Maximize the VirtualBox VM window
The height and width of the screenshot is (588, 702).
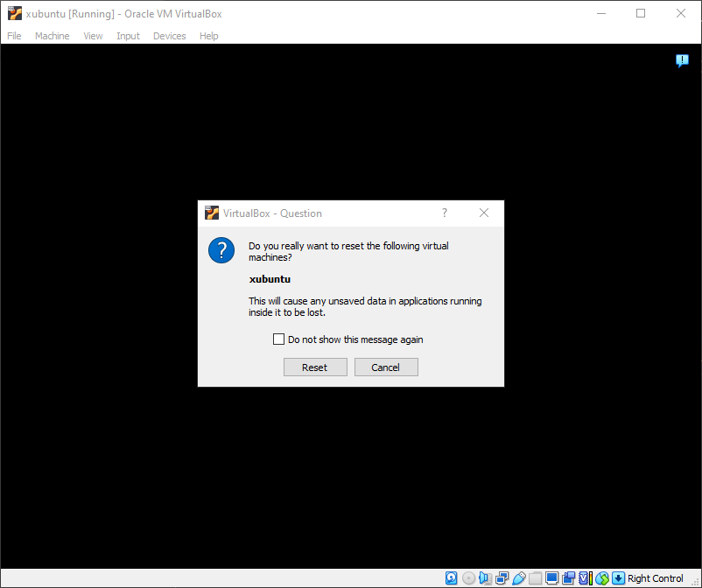(x=641, y=13)
